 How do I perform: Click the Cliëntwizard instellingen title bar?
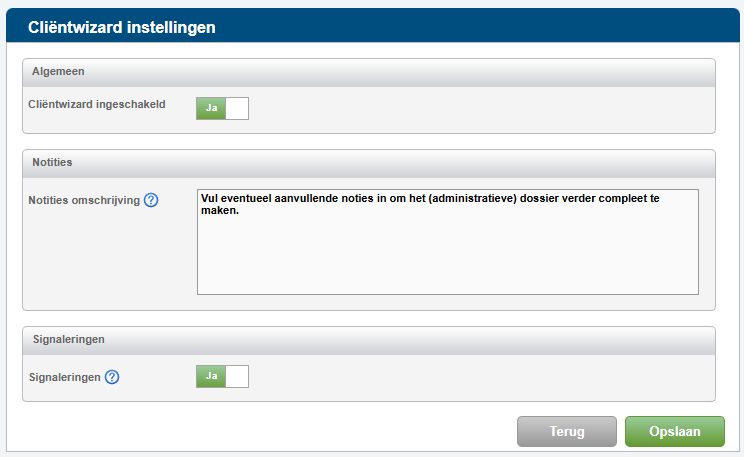click(373, 26)
